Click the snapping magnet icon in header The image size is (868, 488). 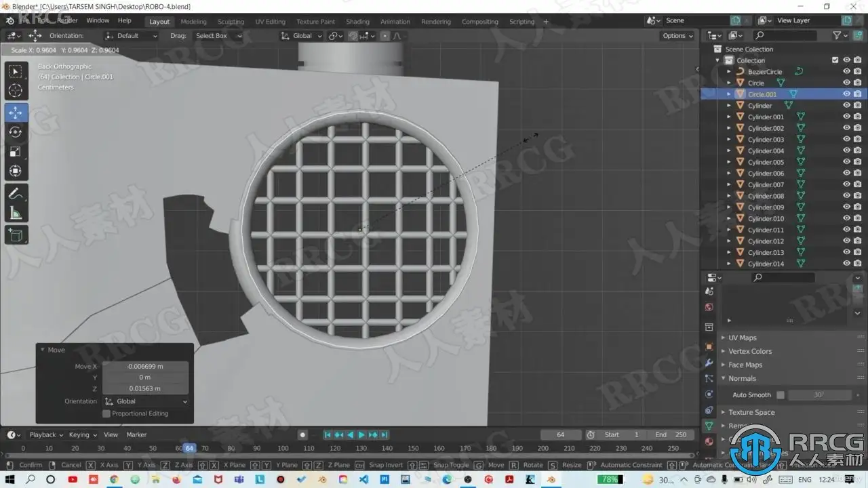(x=353, y=36)
